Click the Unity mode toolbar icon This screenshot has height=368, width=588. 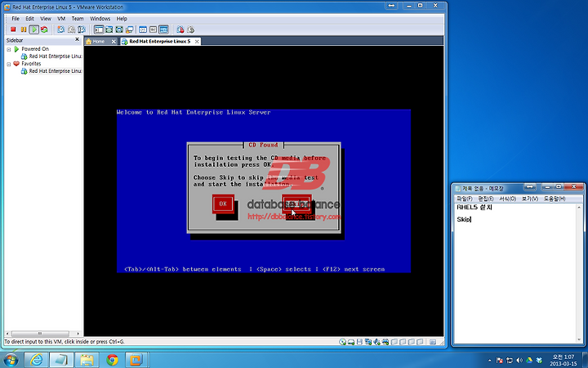coord(129,29)
